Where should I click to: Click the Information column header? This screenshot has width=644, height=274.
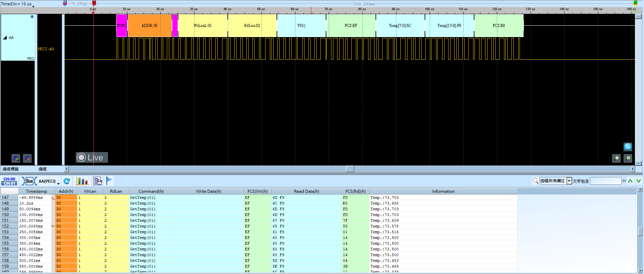pos(443,191)
